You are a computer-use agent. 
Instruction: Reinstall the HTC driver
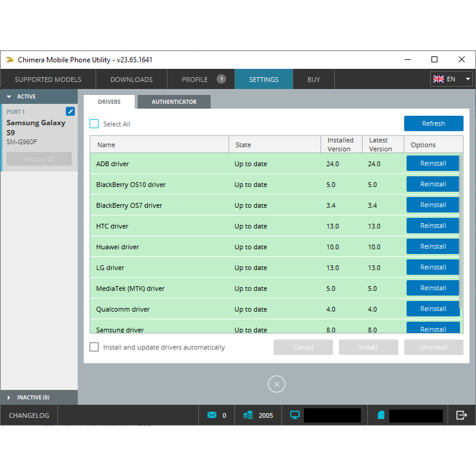[x=433, y=226]
